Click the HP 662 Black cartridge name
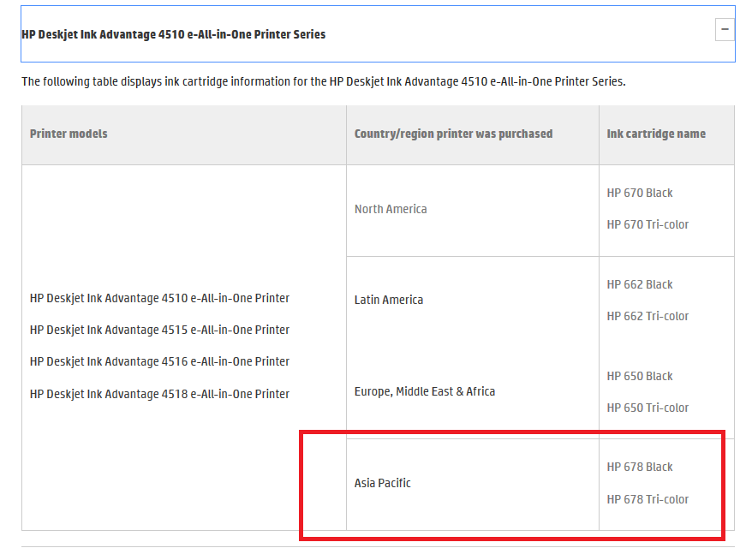This screenshot has height=560, width=746. click(x=640, y=284)
